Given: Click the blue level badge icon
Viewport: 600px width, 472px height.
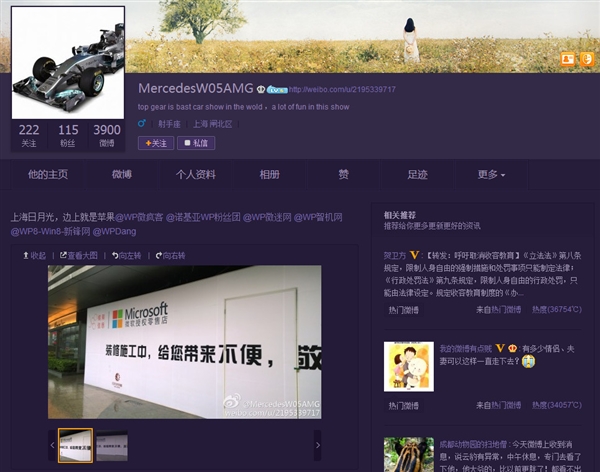Looking at the screenshot, I should [x=277, y=90].
